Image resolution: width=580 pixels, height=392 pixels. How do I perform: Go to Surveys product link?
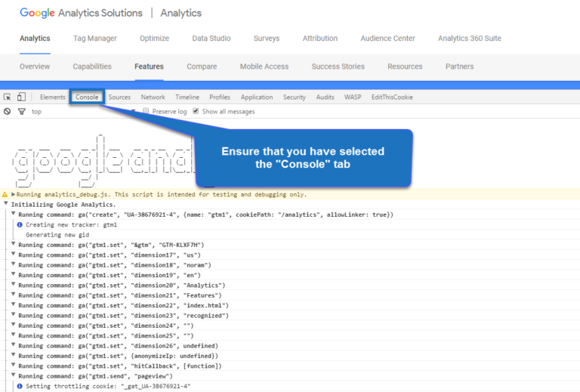pos(267,39)
